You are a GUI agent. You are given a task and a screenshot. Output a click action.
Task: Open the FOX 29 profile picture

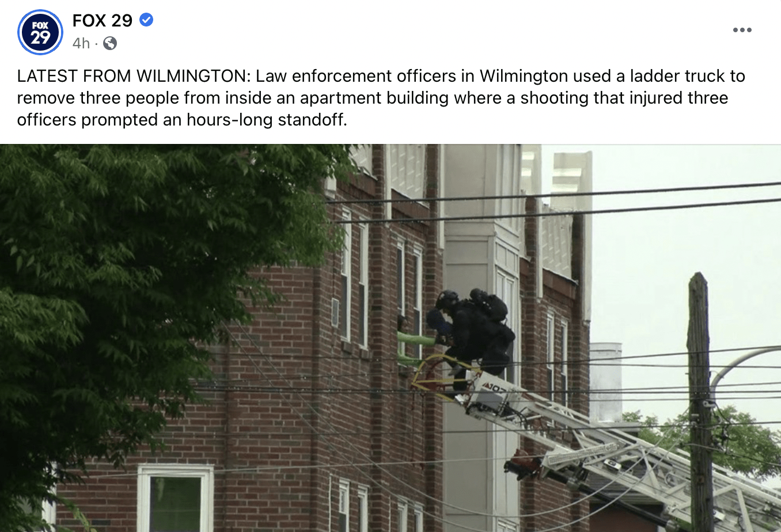click(40, 32)
